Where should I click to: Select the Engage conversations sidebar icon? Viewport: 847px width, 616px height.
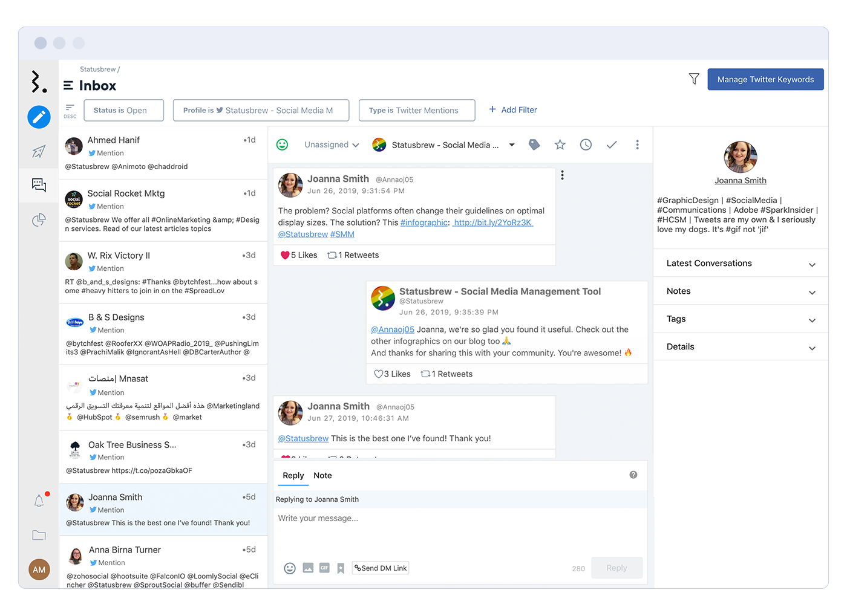(x=39, y=185)
